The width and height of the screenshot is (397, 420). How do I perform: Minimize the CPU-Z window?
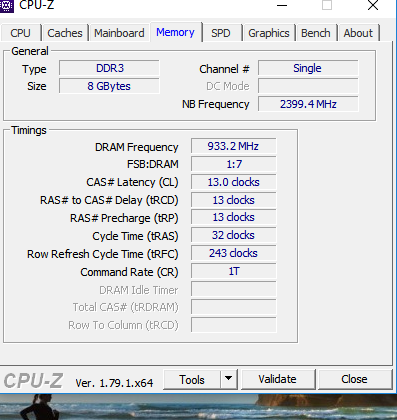[282, 5]
